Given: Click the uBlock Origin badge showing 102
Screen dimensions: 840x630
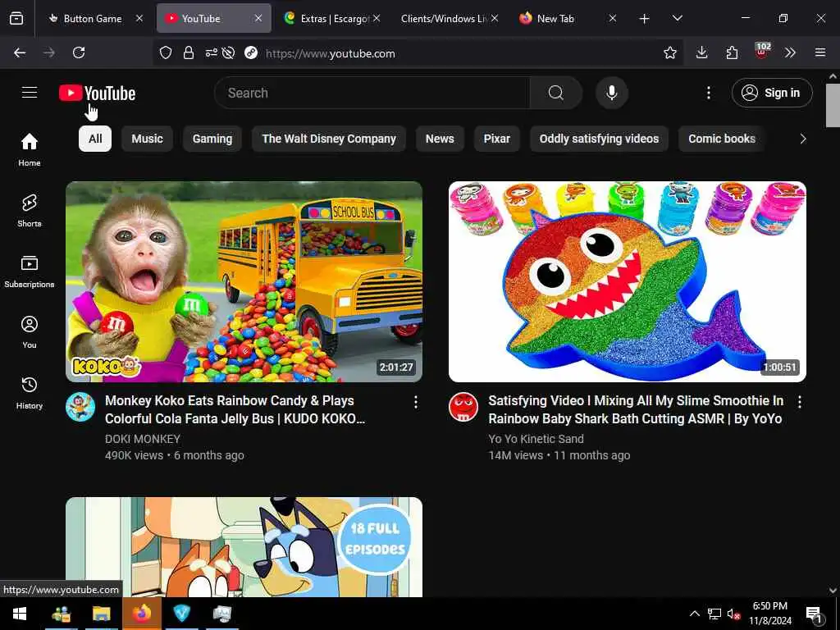Looking at the screenshot, I should [x=762, y=51].
